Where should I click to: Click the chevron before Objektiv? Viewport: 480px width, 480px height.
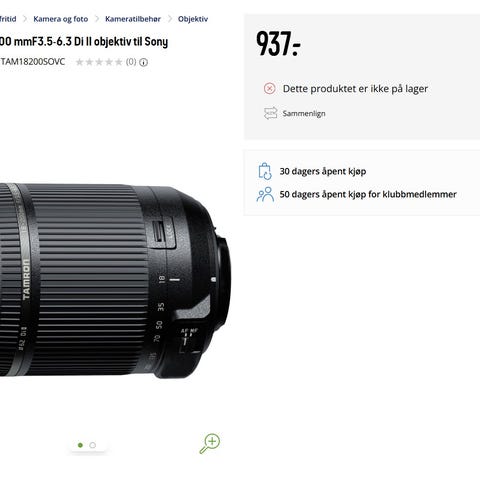tap(169, 19)
